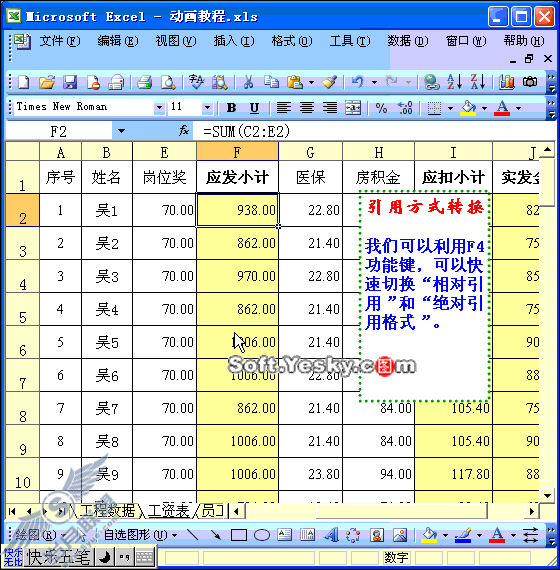Select the cell with name 吴7
Screen dimensions: 560x570
[107, 408]
